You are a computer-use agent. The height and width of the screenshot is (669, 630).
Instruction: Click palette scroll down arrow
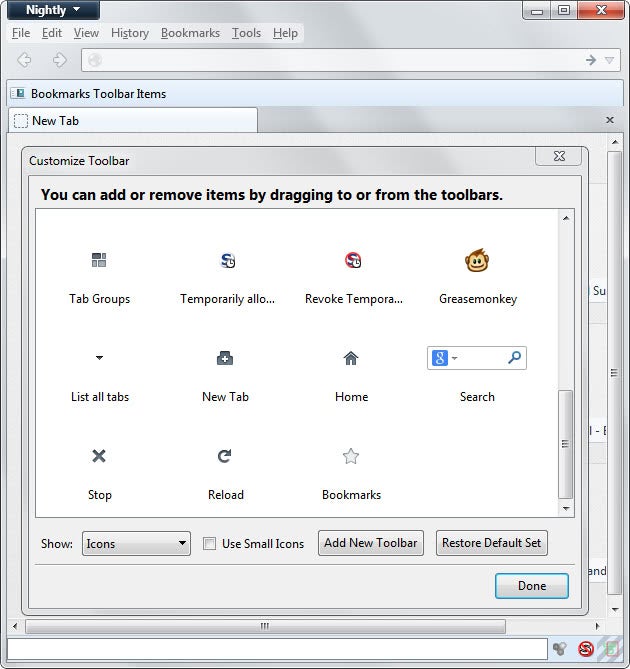point(566,508)
